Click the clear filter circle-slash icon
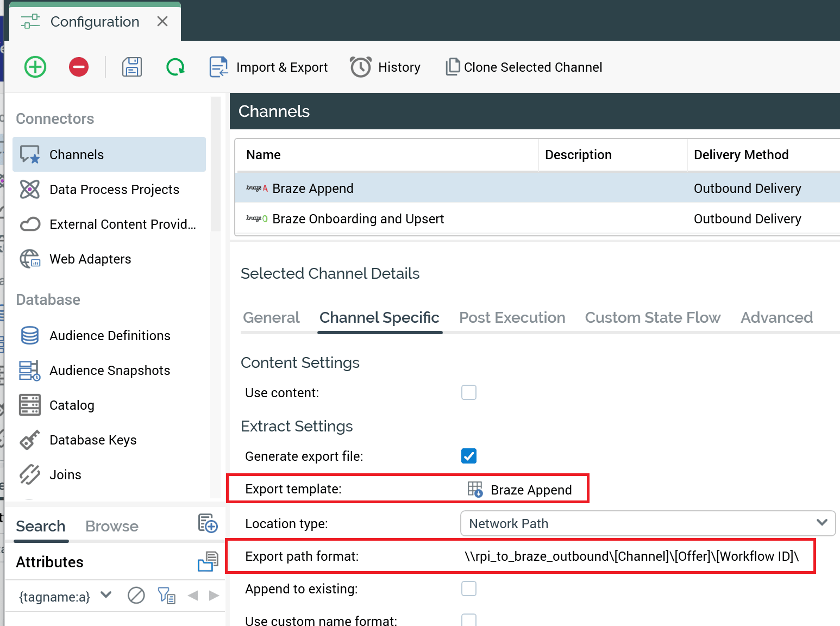This screenshot has height=626, width=840. (x=136, y=596)
